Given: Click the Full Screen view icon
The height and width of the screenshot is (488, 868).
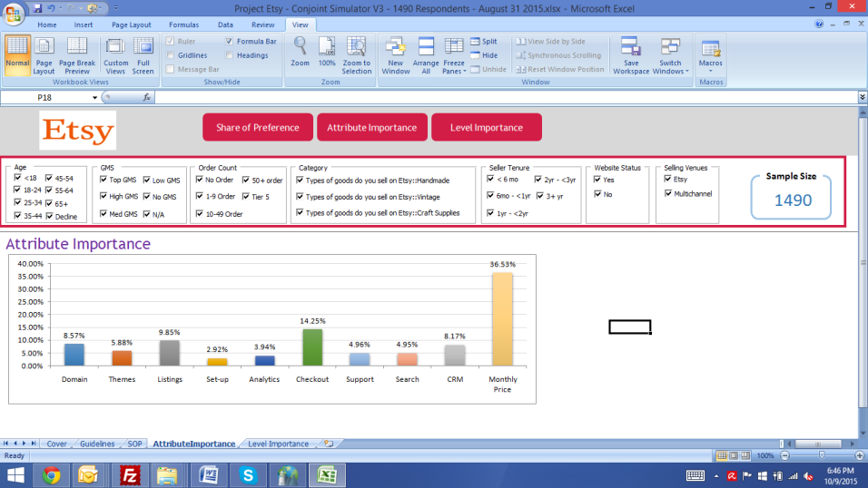Looking at the screenshot, I should pos(143,54).
